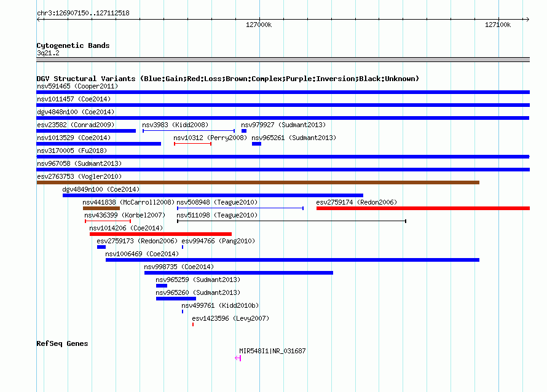547x392 pixels.
Task: Select nsv979927 (Sudmant2013) label
Action: coord(283,125)
